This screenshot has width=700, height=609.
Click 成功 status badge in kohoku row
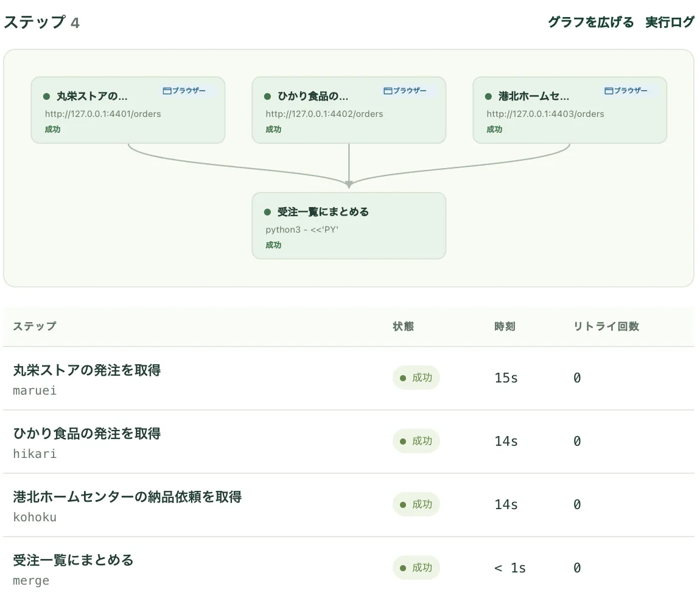coord(416,505)
